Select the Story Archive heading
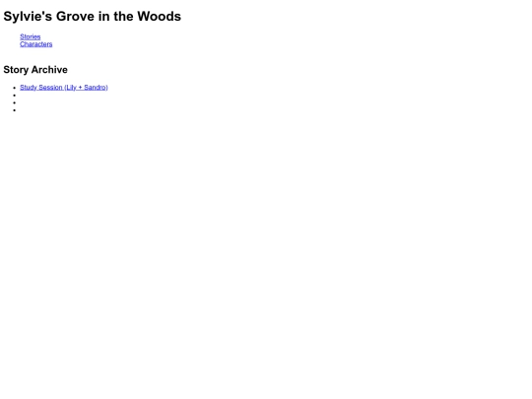Screen dimensions: 532x399 pos(35,70)
